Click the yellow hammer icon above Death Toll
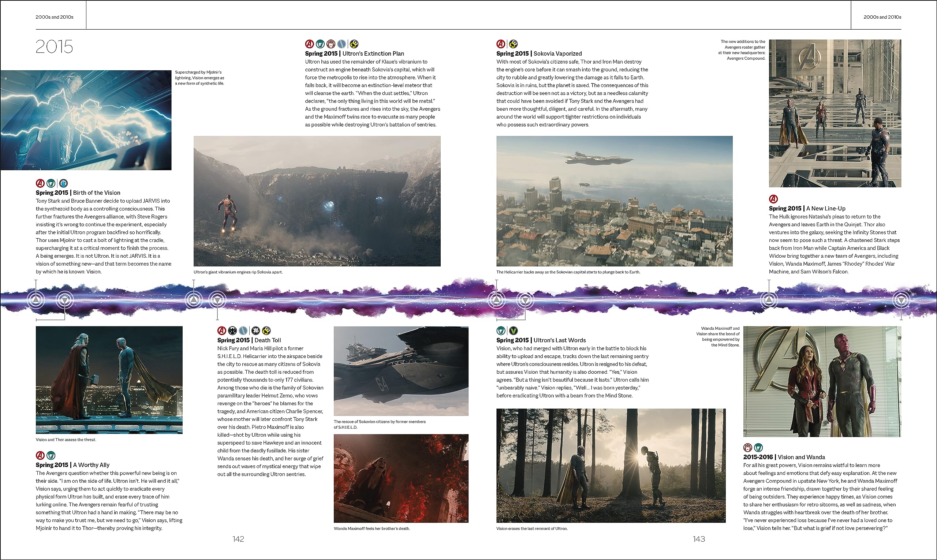The image size is (937, 560). pos(266,331)
